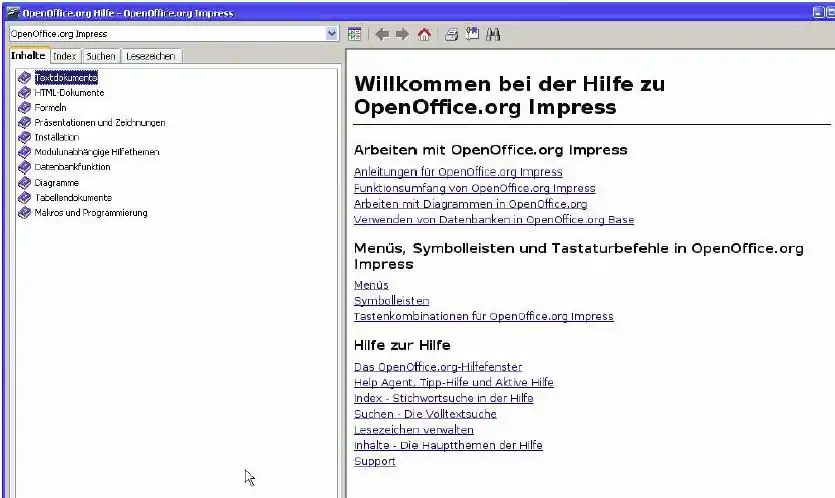Click the book icon beside Tabellendokumente
The width and height of the screenshot is (835, 498).
point(24,198)
